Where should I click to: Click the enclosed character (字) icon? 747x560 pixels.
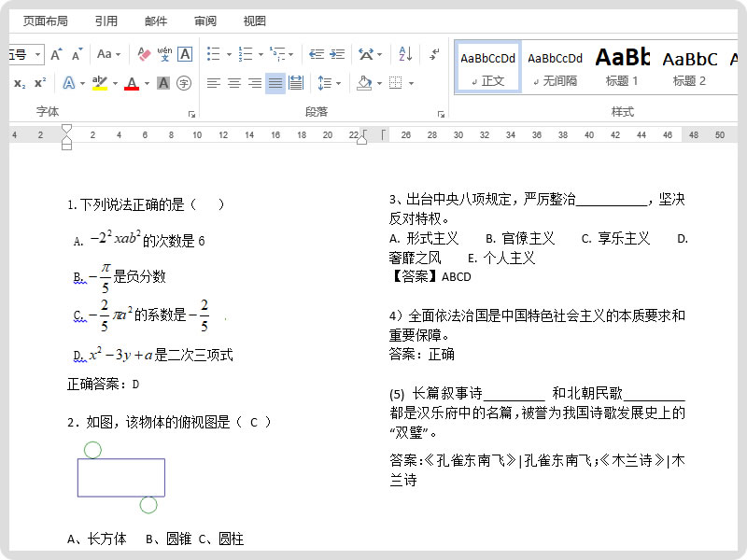[184, 83]
